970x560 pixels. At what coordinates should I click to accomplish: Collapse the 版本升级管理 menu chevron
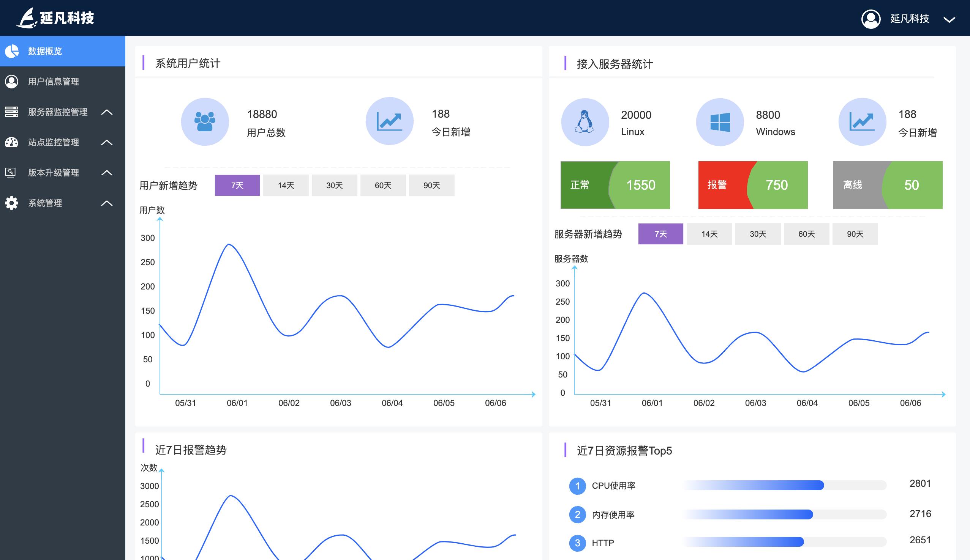tap(107, 173)
